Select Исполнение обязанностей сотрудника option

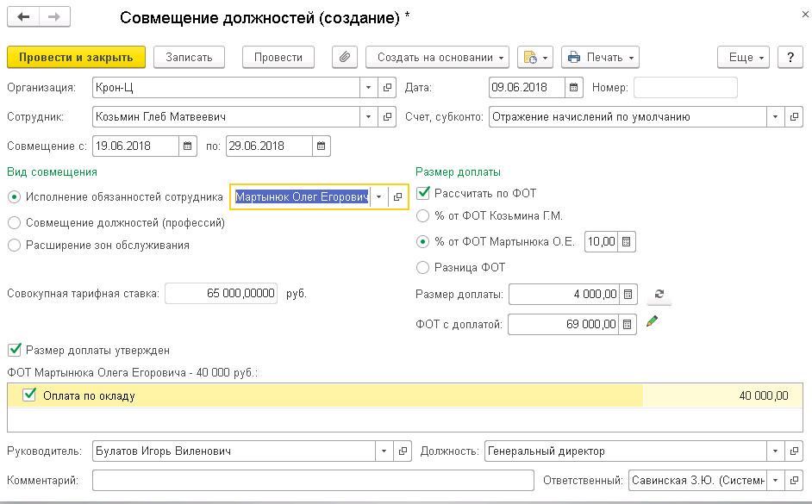[15, 197]
